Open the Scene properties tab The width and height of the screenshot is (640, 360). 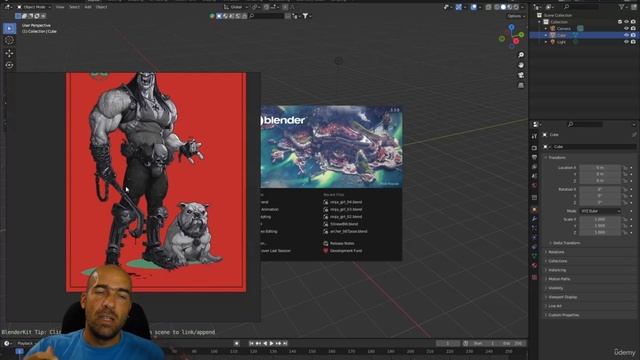[x=534, y=176]
